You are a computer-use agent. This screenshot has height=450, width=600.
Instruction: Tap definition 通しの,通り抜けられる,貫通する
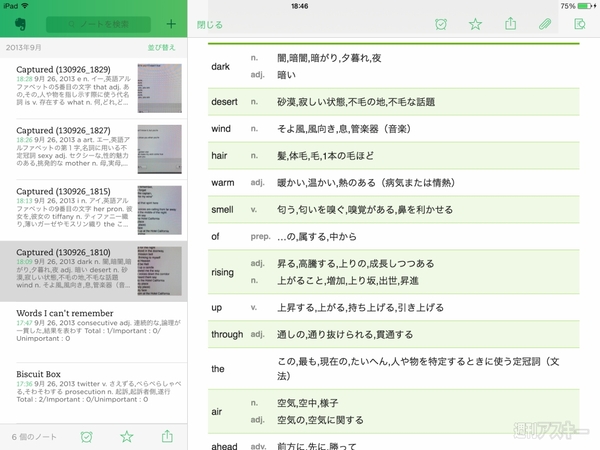[x=345, y=334]
